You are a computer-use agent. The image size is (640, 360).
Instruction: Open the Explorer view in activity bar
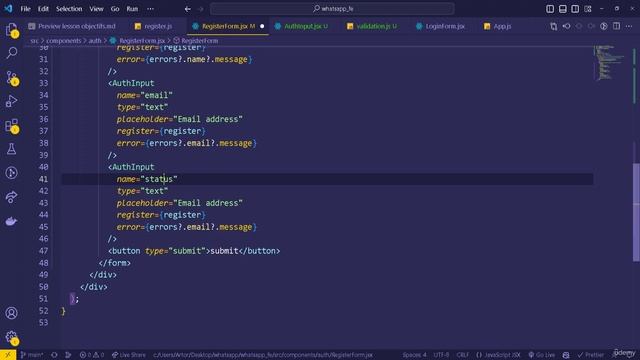coord(11,29)
